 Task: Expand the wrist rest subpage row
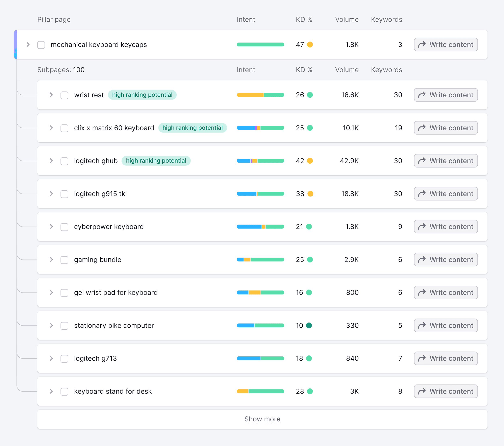[51, 95]
